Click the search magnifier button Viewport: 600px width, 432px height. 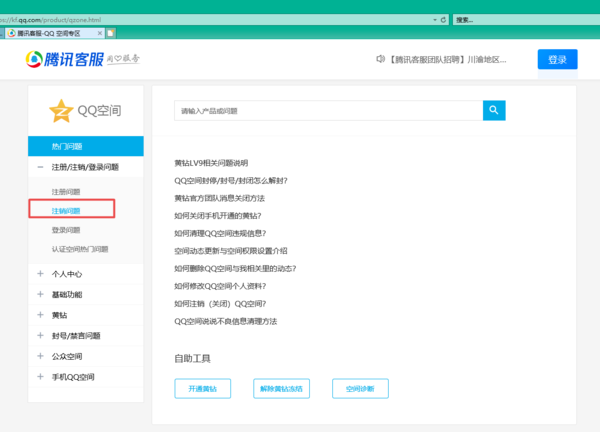tap(494, 110)
